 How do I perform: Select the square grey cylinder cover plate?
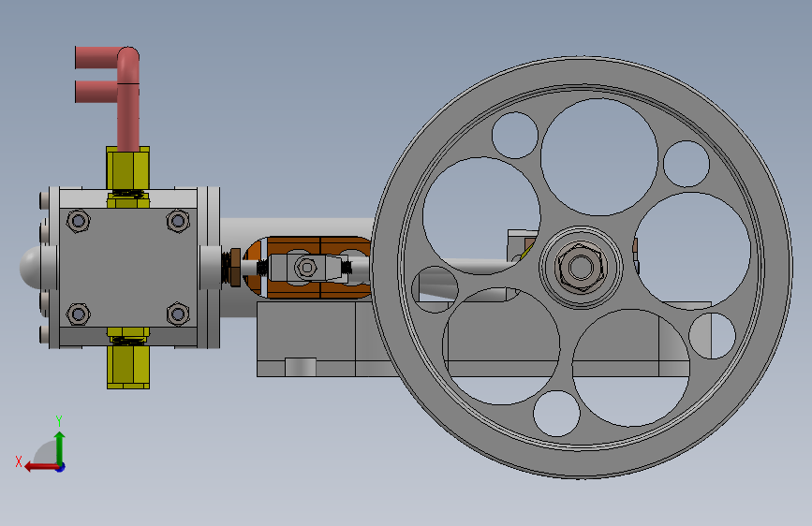pos(128,267)
